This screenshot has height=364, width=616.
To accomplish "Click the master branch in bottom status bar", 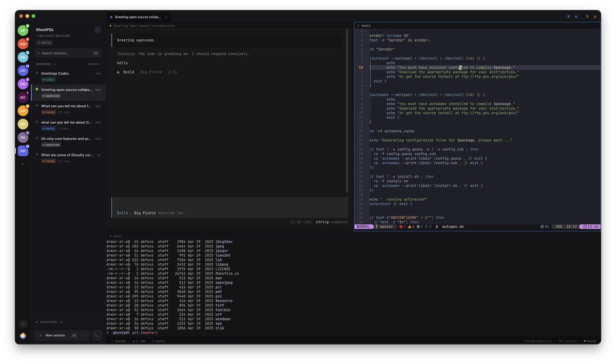I will pyautogui.click(x=118, y=341).
